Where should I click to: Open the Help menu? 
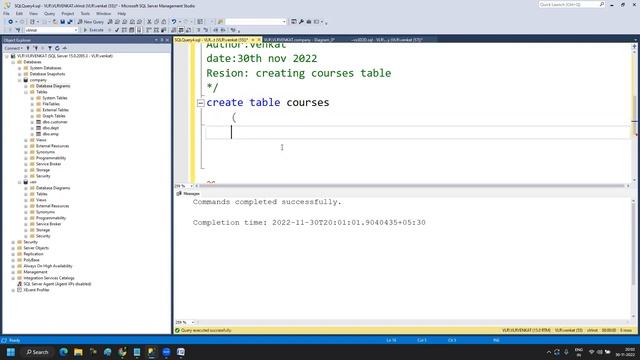pos(122,13)
